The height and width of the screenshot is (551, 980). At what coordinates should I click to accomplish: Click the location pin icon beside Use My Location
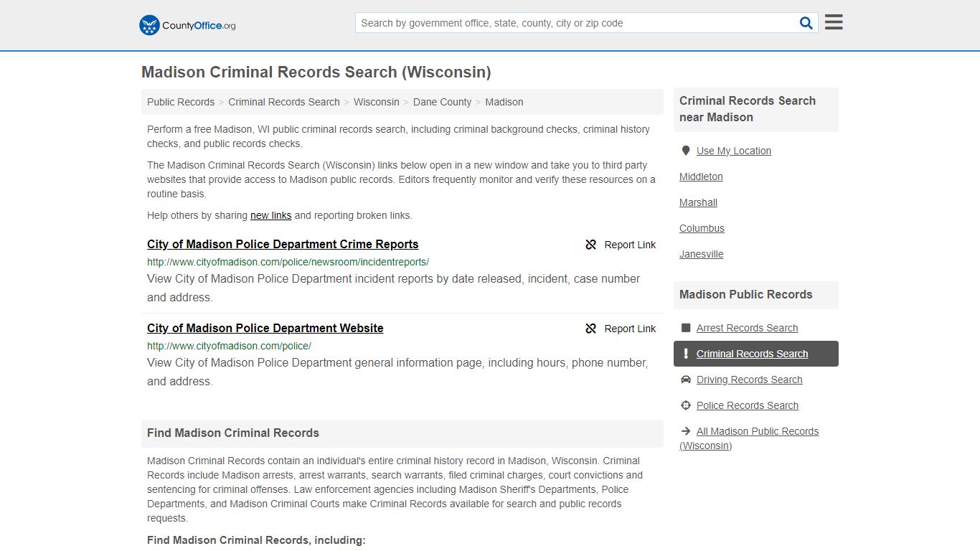[686, 151]
